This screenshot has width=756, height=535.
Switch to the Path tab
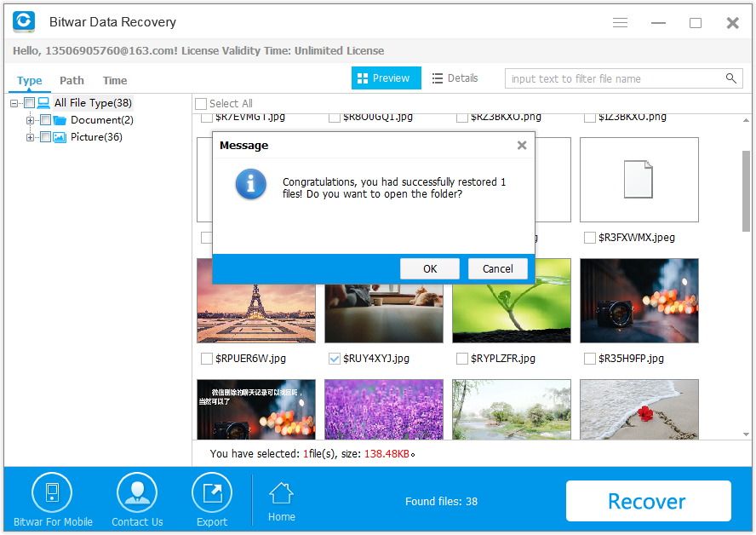(72, 81)
